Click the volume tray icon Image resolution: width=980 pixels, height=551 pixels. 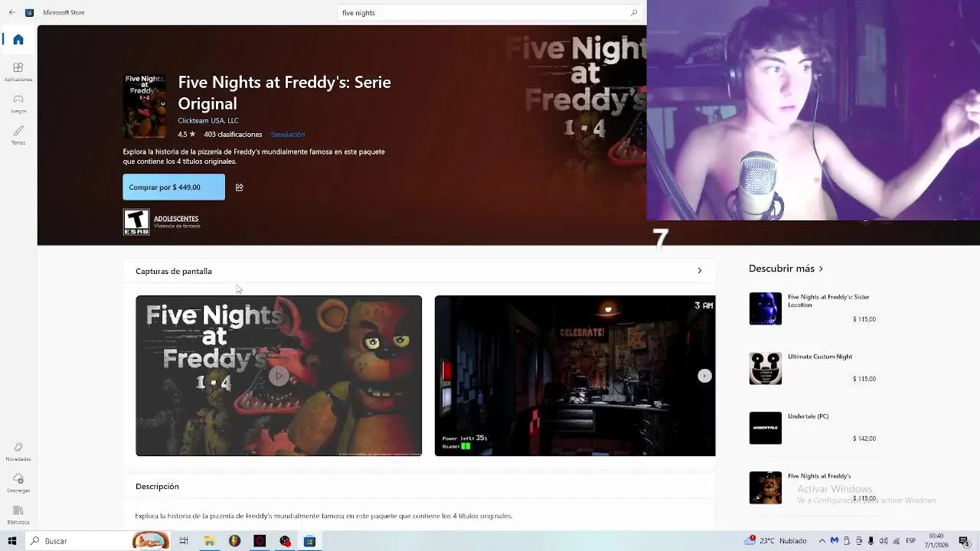(884, 540)
